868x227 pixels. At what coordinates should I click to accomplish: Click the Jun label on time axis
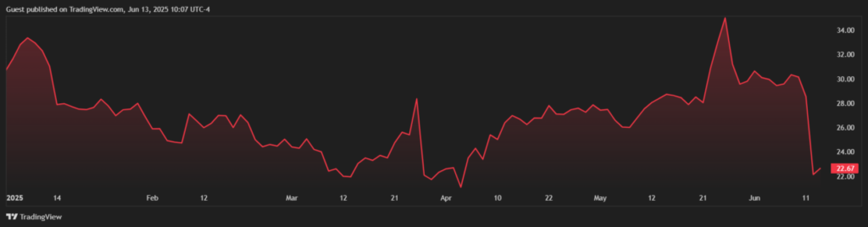click(754, 198)
